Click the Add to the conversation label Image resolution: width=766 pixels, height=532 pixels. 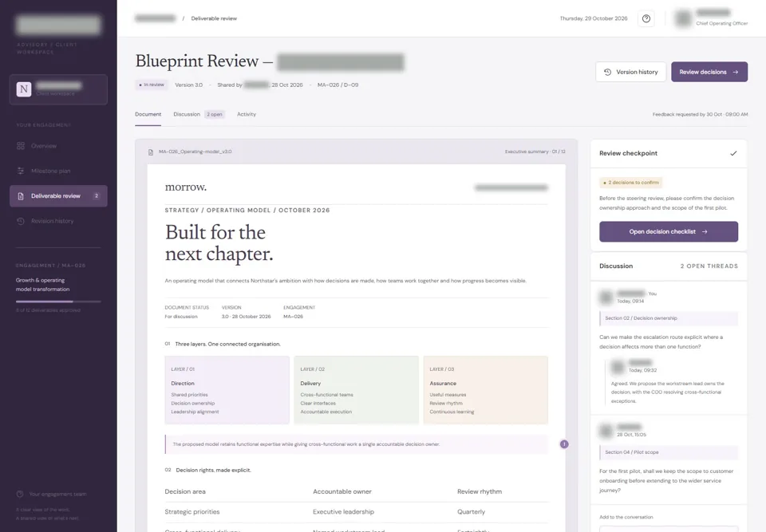click(x=626, y=517)
